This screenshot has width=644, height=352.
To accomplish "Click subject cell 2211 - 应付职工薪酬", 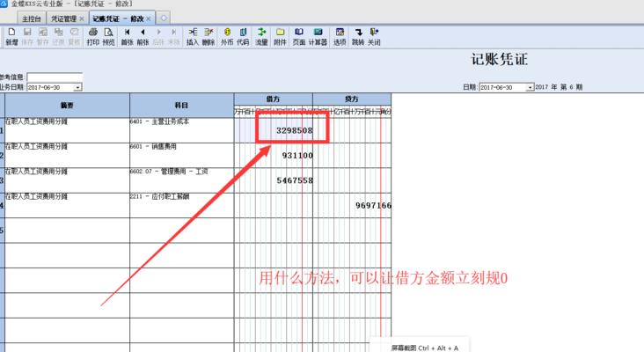I will [181, 205].
